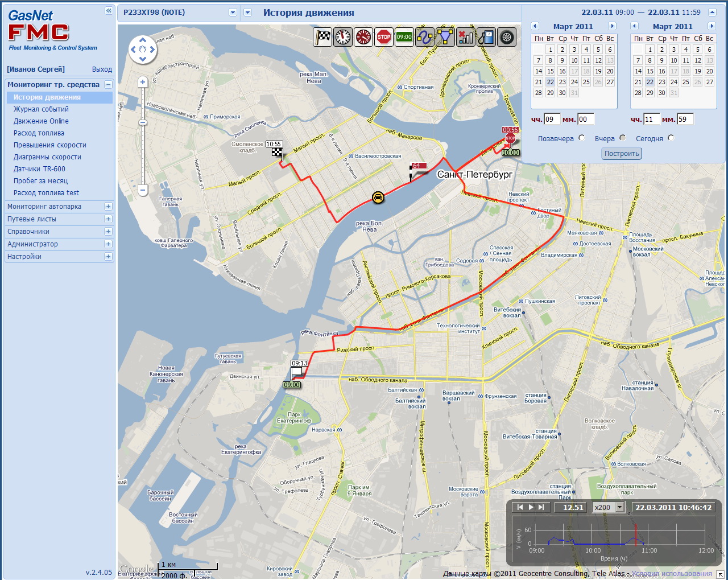This screenshot has width=728, height=580.
Task: Click the start hour field containing 09
Action: click(552, 119)
